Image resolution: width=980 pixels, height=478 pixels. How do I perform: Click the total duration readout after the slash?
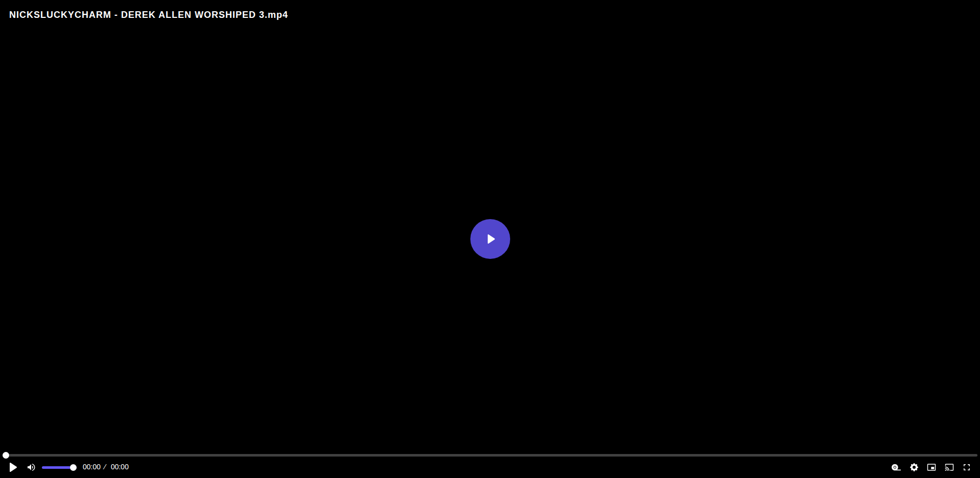tap(119, 467)
